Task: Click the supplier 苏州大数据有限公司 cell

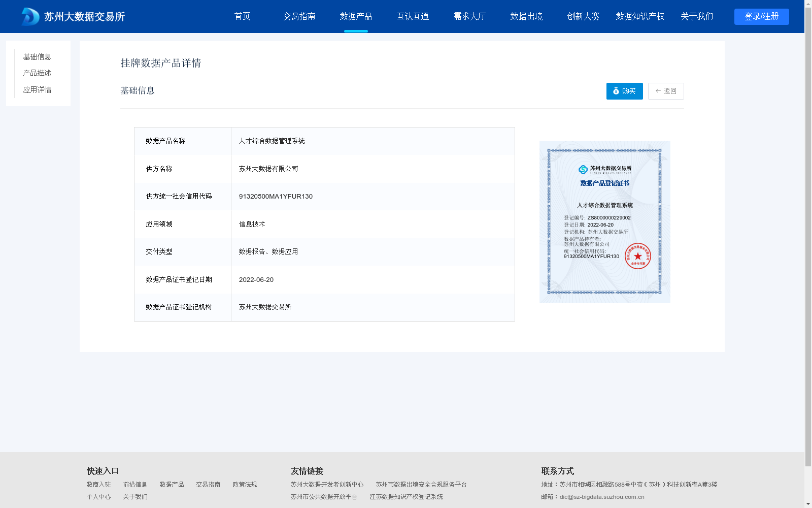Action: [373, 169]
